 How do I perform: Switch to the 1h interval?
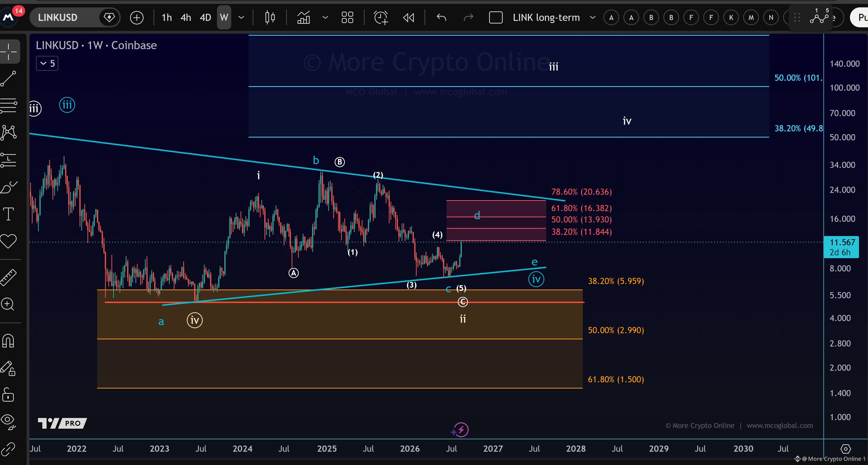coord(166,18)
